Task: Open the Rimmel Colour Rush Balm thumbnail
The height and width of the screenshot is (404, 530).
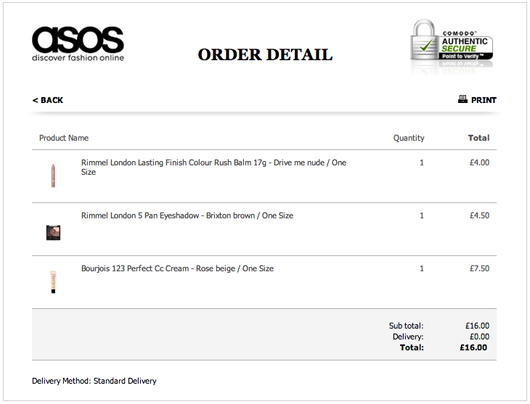Action: (53, 175)
